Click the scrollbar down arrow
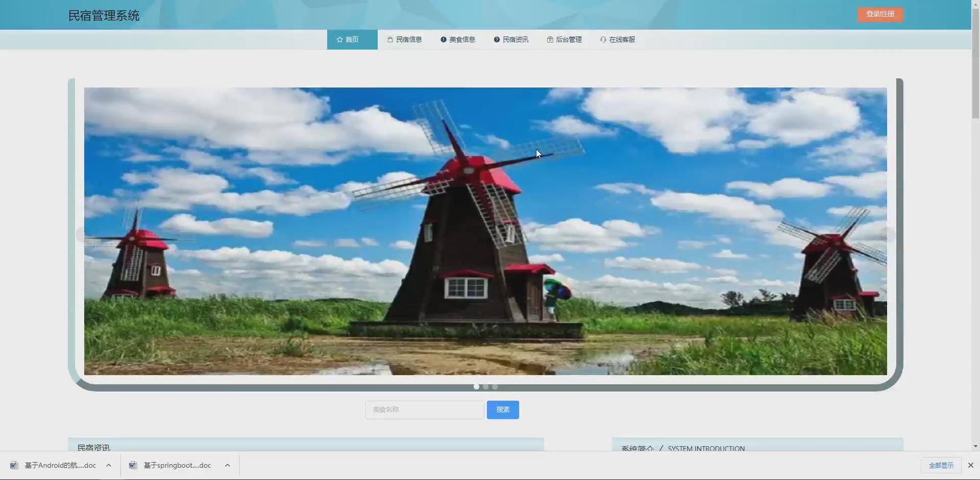The image size is (980, 480). (975, 446)
